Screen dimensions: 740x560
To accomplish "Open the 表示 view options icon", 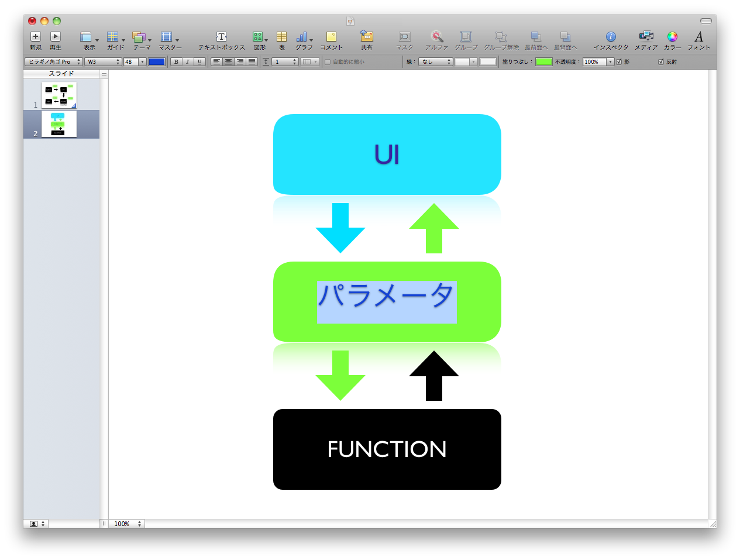I will coord(87,37).
